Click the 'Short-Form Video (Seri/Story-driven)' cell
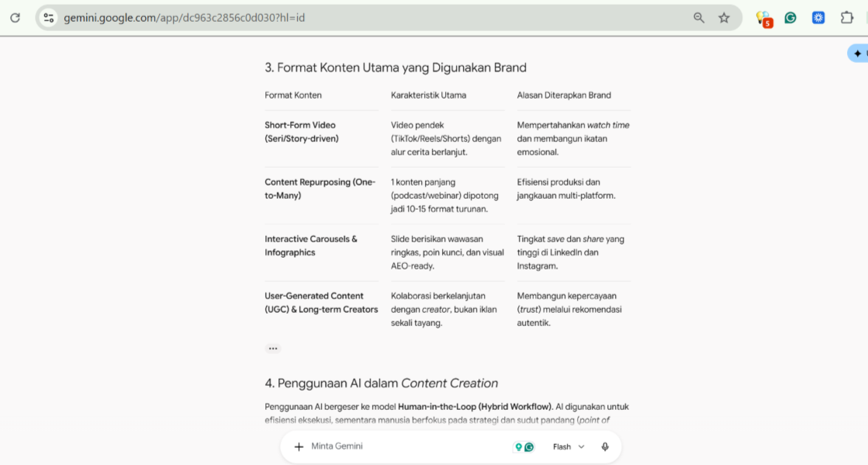868x465 pixels. click(302, 132)
